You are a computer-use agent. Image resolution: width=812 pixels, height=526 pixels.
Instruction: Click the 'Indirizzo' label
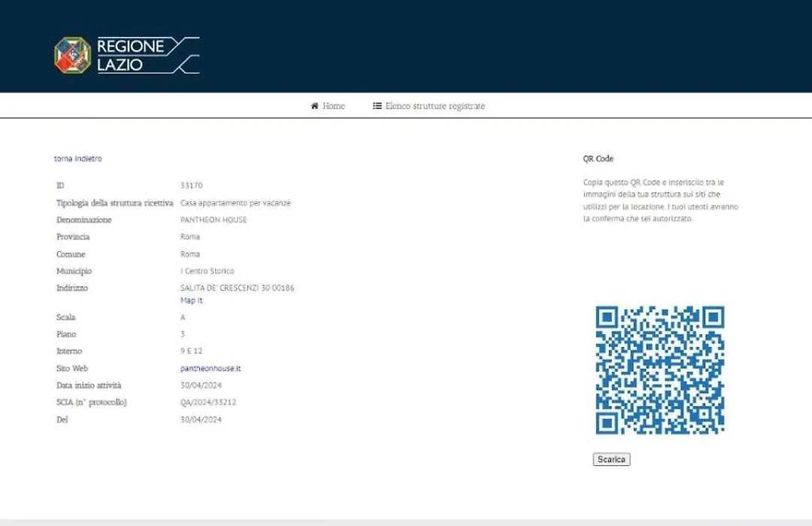point(72,288)
